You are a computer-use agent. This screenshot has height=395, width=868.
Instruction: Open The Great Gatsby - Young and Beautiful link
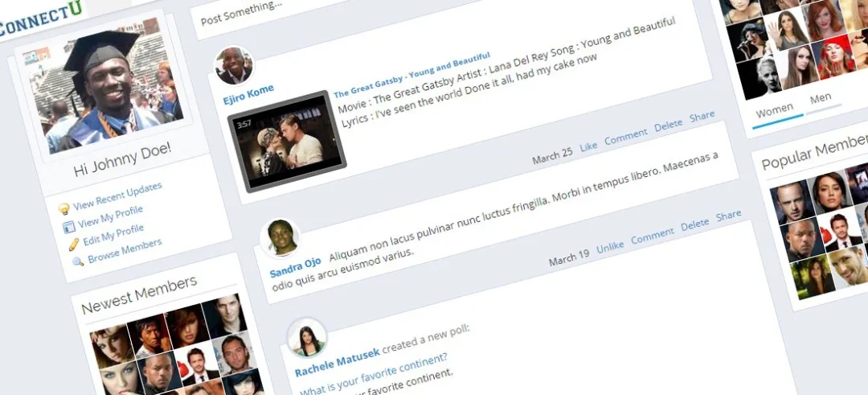(411, 73)
